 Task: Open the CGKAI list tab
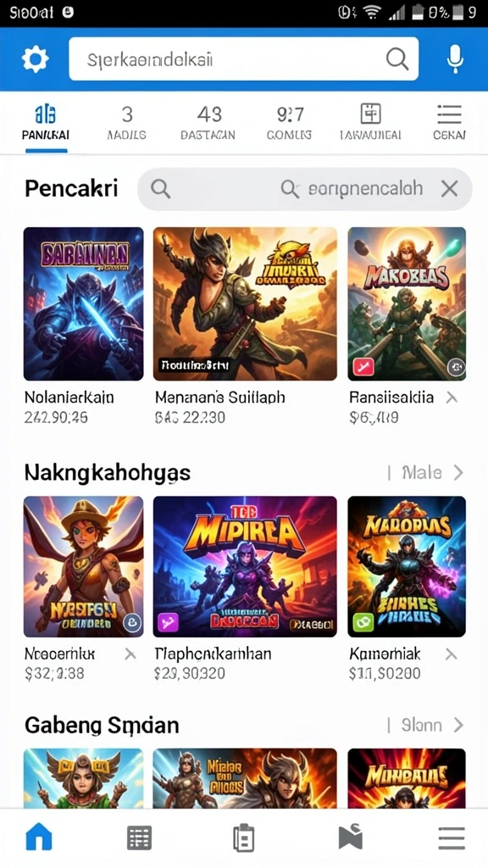449,123
